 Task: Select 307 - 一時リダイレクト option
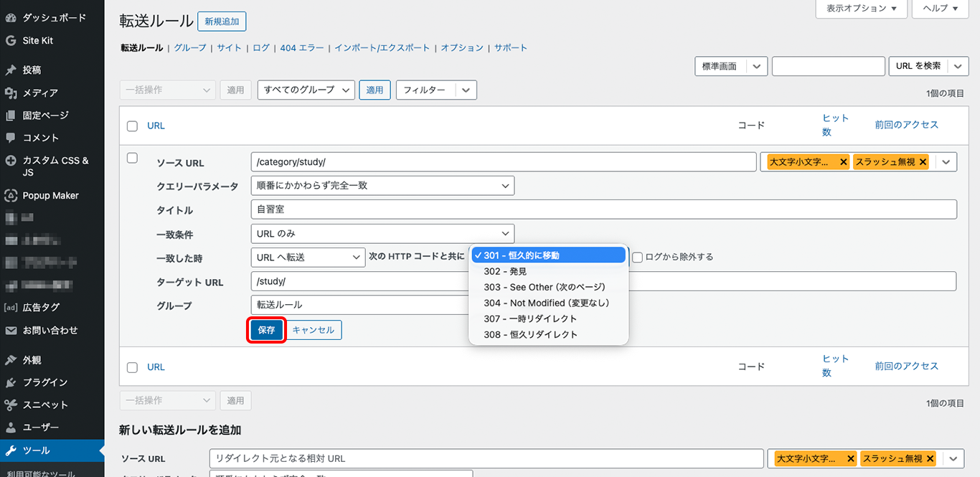tap(530, 318)
